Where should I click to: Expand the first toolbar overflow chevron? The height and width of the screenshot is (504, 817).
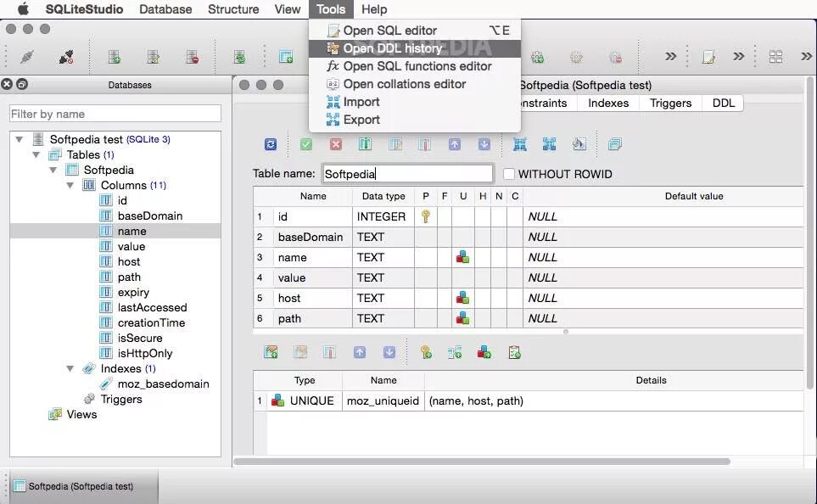click(670, 56)
